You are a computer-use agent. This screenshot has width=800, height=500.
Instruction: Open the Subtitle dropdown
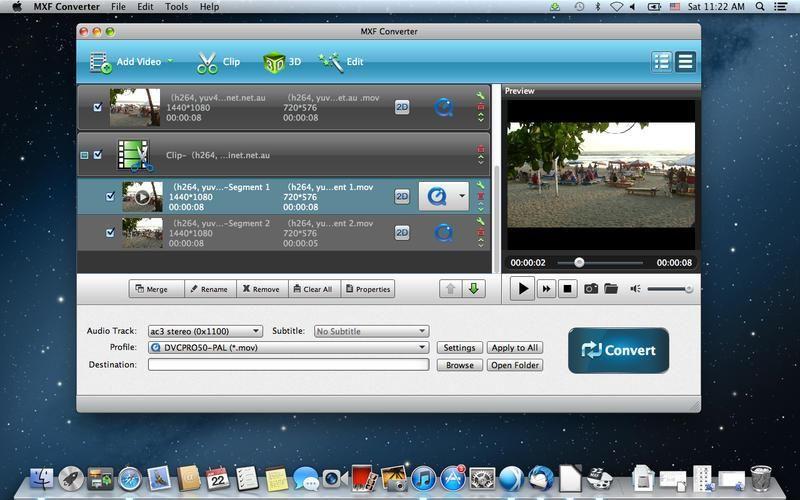coord(371,331)
